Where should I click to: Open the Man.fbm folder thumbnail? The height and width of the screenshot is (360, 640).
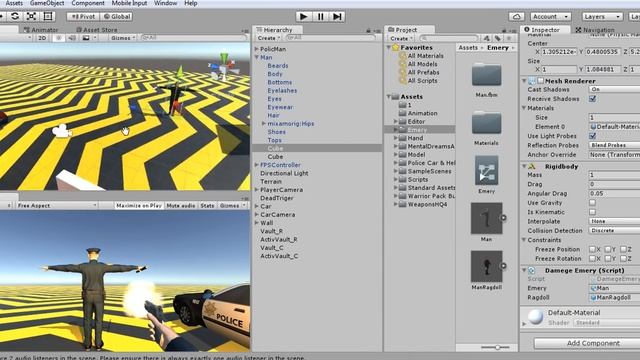point(487,75)
